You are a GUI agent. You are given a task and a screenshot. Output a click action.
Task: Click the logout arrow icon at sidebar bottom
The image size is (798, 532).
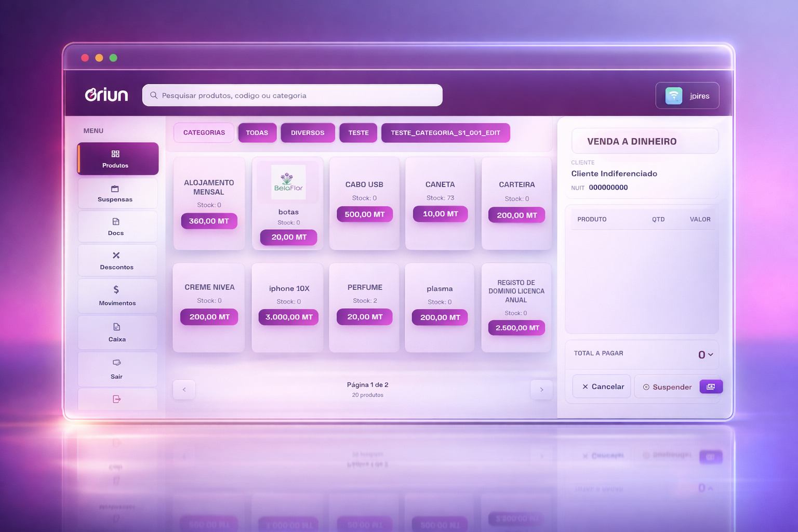(116, 399)
